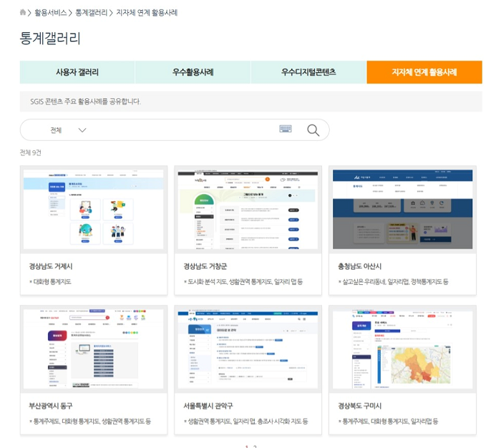Click 부산 동구 description '통계주제도, 대화형...'
Image resolution: width=501 pixels, height=448 pixels.
90,421
